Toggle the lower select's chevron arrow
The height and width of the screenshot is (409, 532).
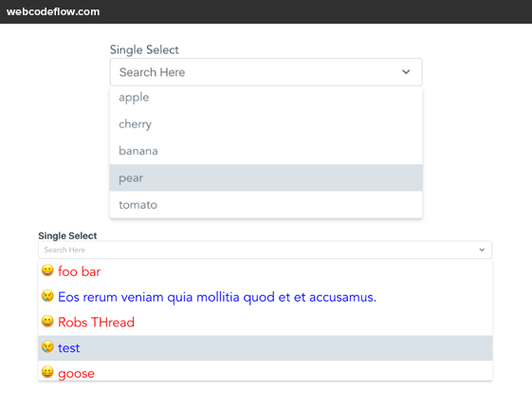pos(482,250)
